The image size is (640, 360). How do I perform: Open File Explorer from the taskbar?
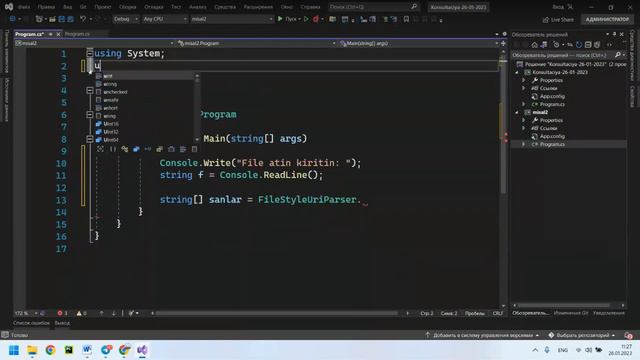click(32, 350)
